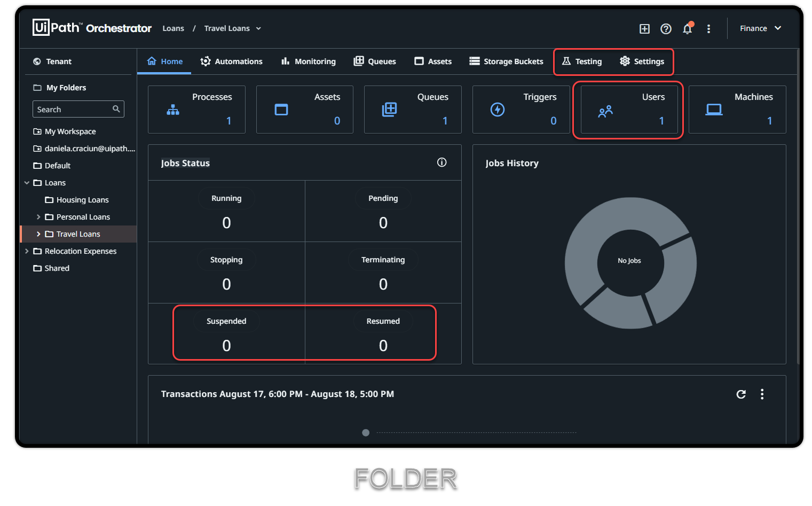Viewport: 812px width, 506px height.
Task: Click the Queues card stacked icon
Action: click(x=389, y=110)
